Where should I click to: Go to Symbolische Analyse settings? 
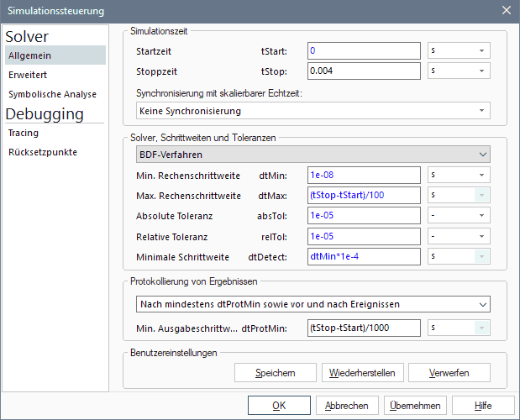pyautogui.click(x=55, y=94)
